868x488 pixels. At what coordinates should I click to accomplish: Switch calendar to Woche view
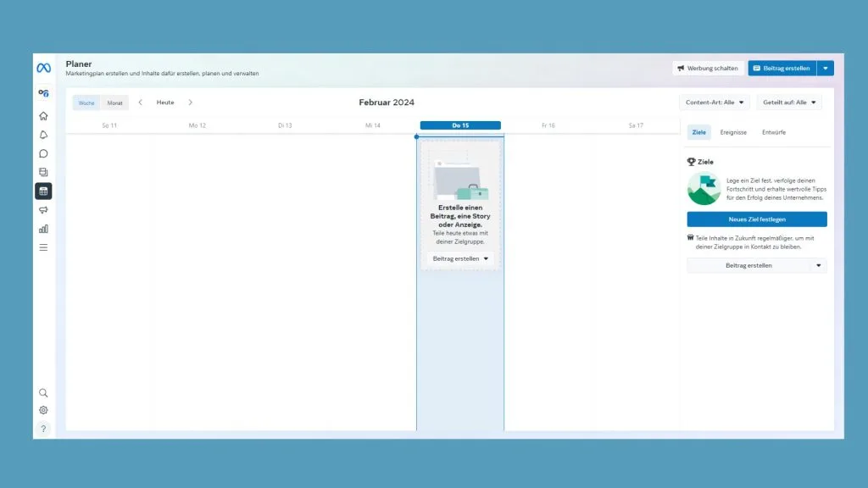(x=86, y=103)
